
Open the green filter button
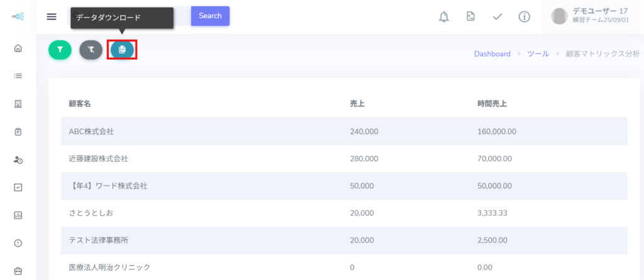[x=60, y=49]
